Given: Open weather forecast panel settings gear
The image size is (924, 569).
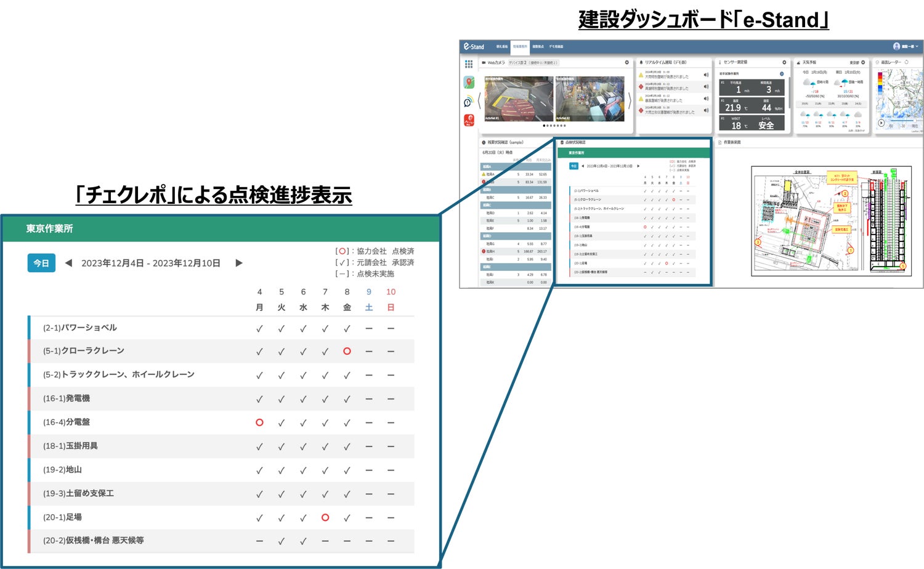Looking at the screenshot, I should (863, 62).
